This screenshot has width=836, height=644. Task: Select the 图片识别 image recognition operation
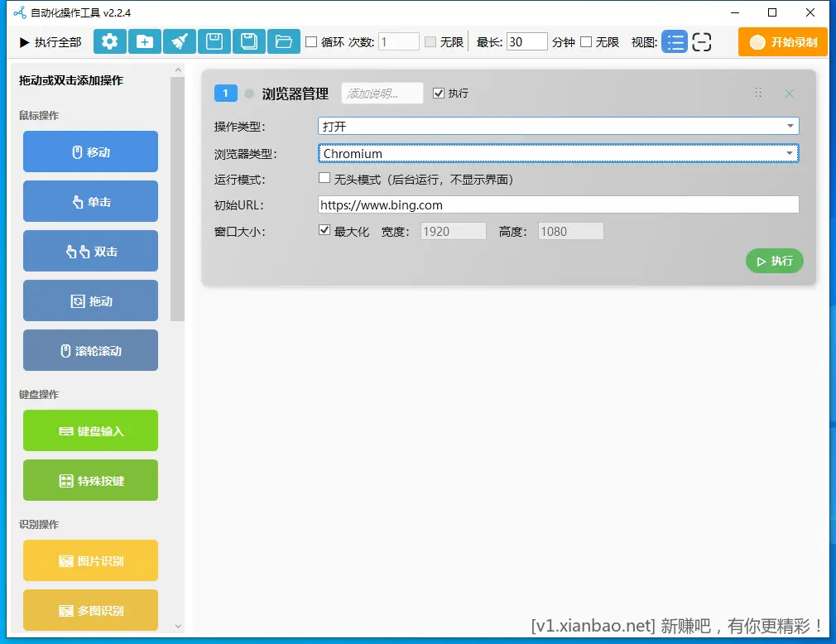[90, 560]
